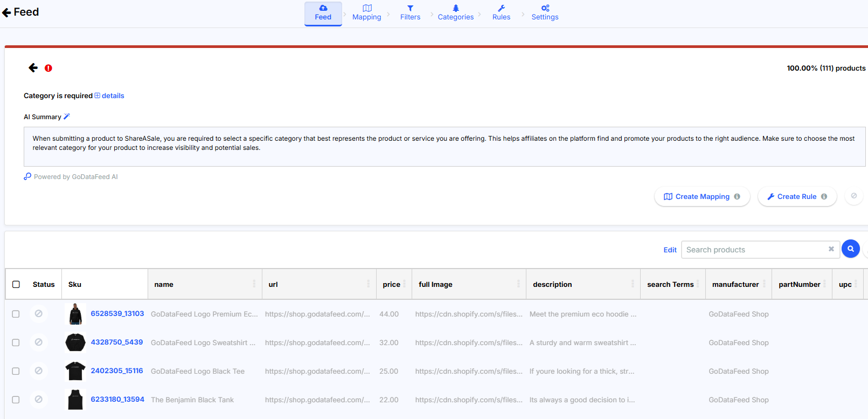868x419 pixels.
Task: Switch to the Mapping tab
Action: (x=366, y=13)
